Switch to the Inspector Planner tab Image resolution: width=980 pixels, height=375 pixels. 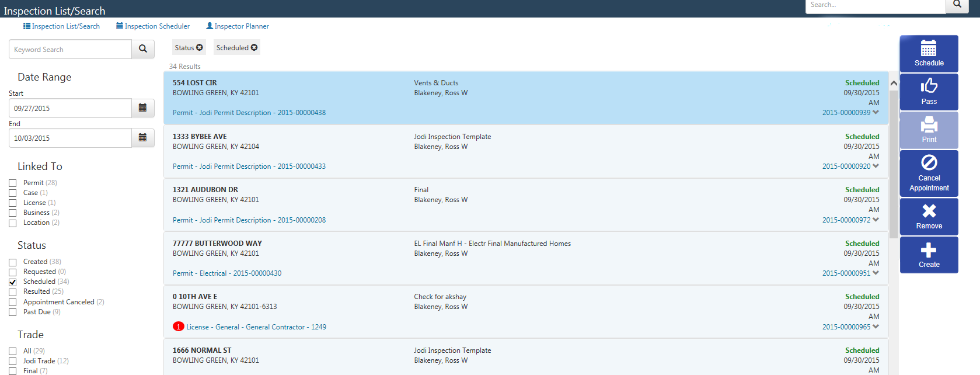click(x=238, y=26)
